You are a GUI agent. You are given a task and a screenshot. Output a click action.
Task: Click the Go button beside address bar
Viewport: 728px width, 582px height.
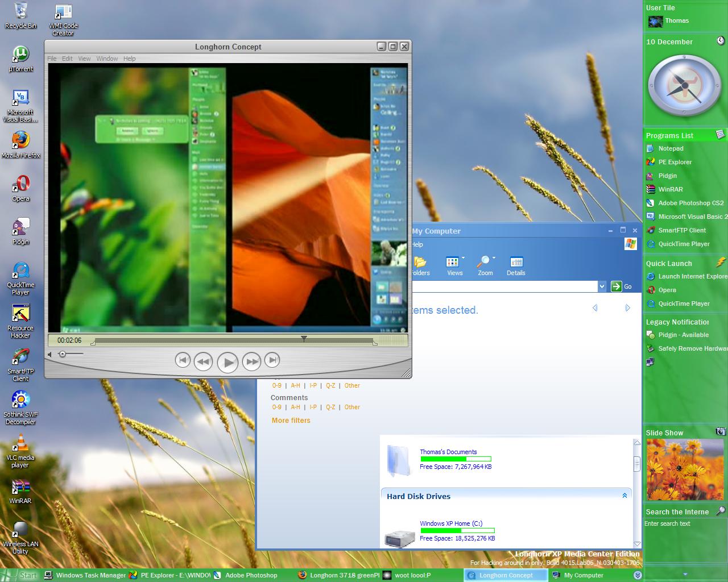[x=621, y=286]
